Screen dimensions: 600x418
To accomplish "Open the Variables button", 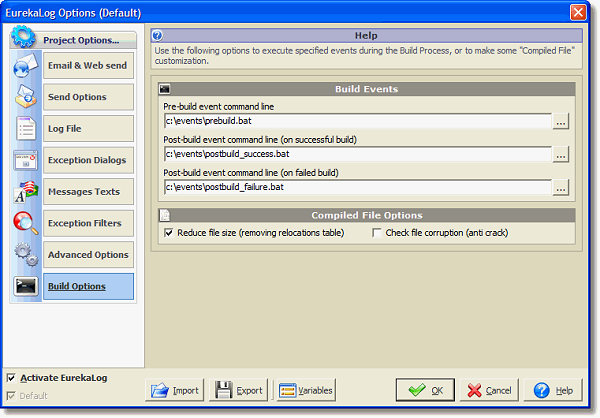I will point(306,390).
